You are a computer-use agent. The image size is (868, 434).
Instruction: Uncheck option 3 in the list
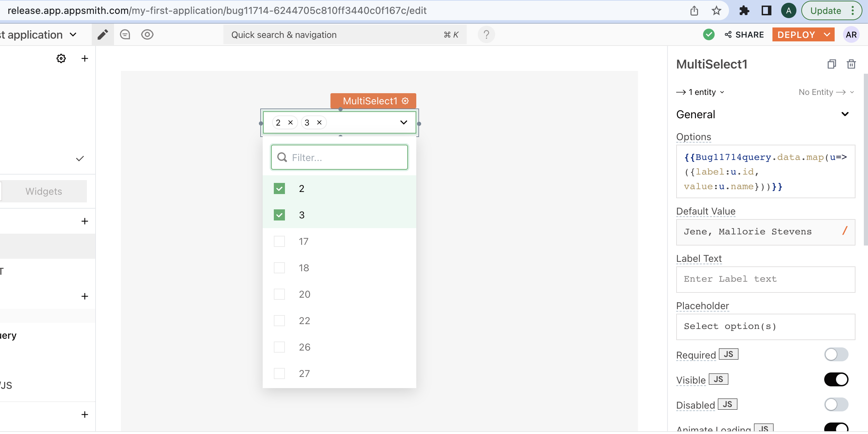point(279,215)
